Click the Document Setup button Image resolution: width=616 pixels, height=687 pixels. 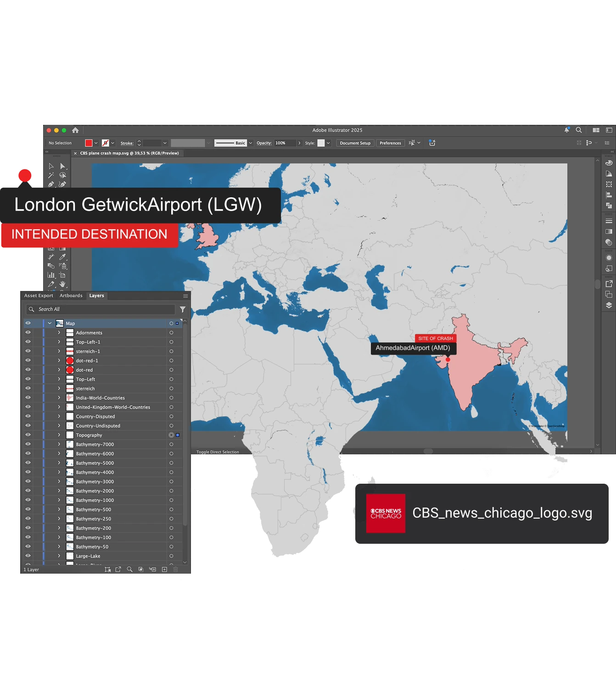coord(355,143)
